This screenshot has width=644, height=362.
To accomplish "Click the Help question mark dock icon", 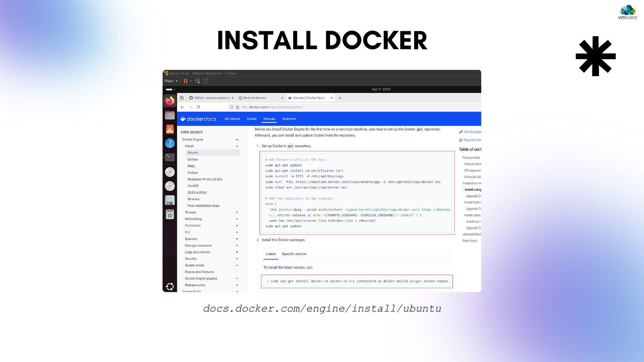I will coord(170,143).
